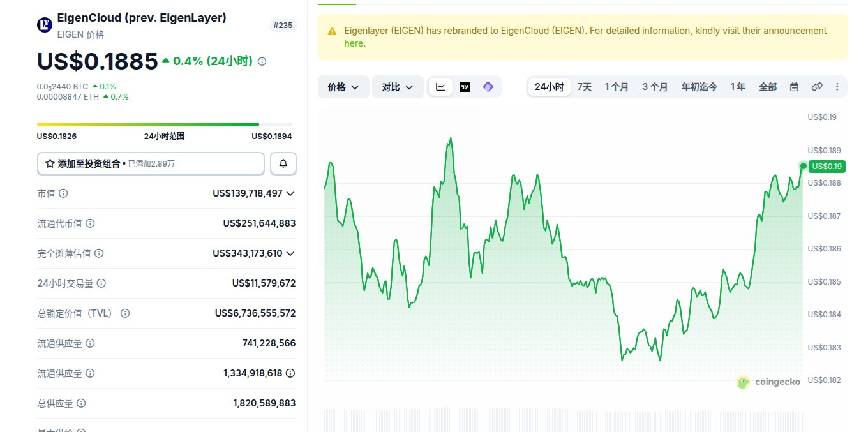Viewport: 868px width, 432px height.
Task: Open the three-dot more options menu
Action: point(837,87)
